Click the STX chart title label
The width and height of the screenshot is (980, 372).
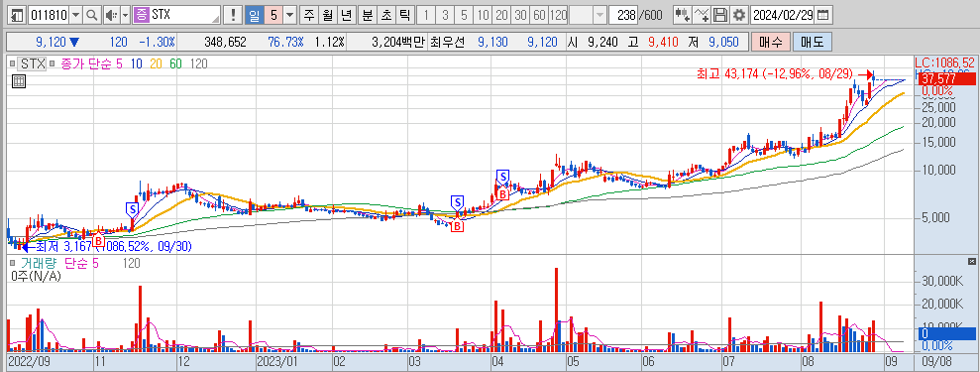point(31,63)
